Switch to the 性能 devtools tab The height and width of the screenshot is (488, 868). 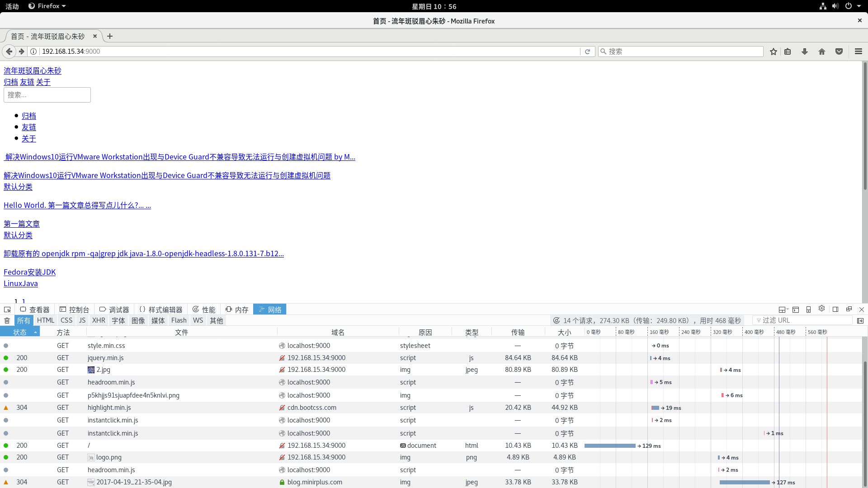pyautogui.click(x=204, y=310)
